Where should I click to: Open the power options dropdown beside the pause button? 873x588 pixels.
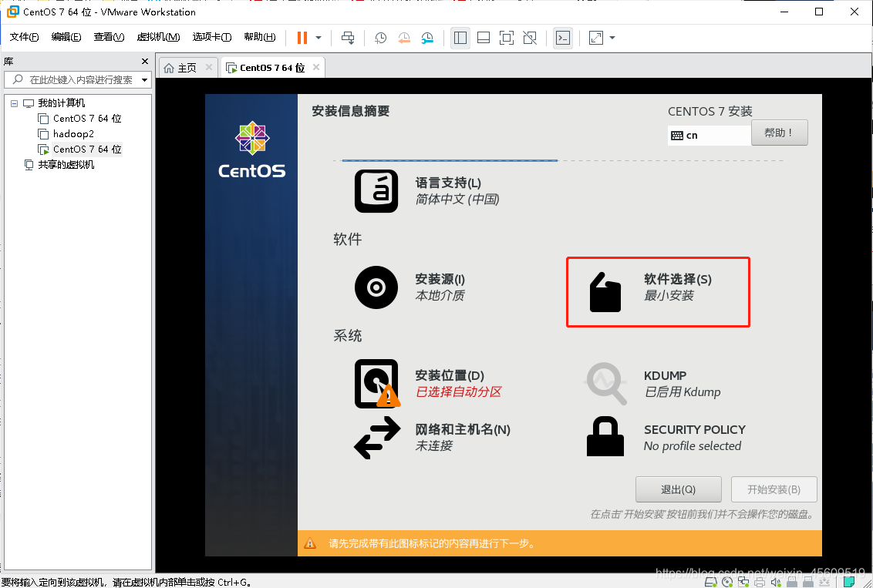pos(319,37)
